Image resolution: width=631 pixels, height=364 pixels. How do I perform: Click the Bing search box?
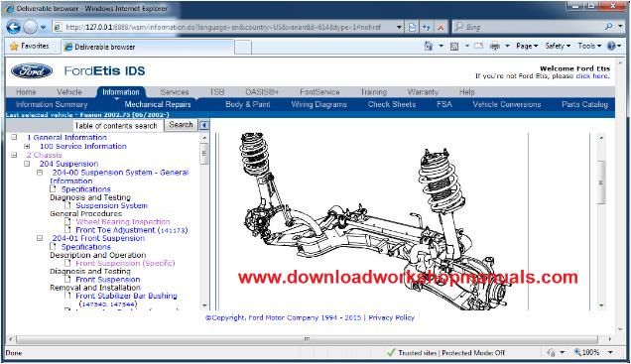527,27
